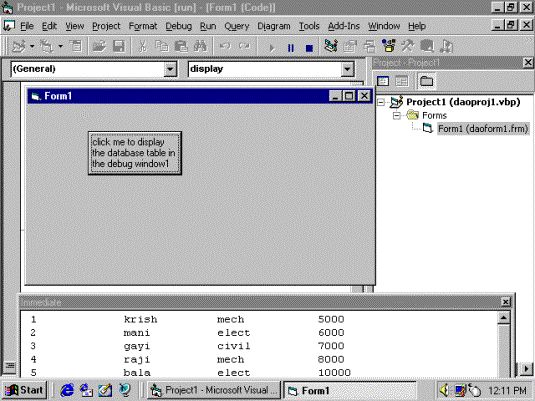Open the Tools menu
Image resolution: width=535 pixels, height=401 pixels.
click(x=309, y=26)
